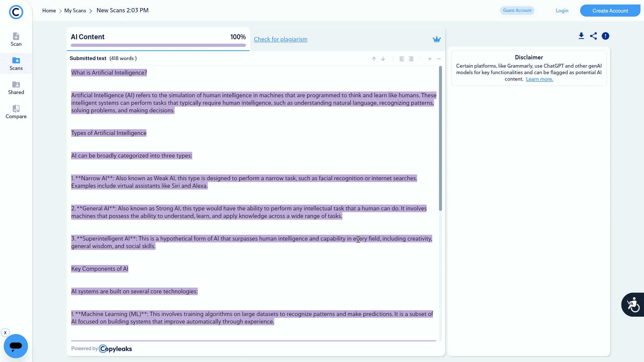The height and width of the screenshot is (362, 644).
Task: Click the premium crown icon
Action: coord(437,39)
